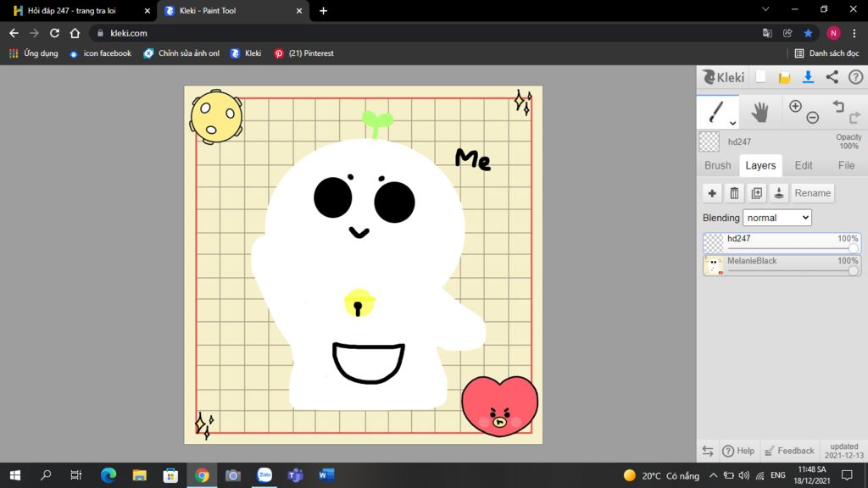The width and height of the screenshot is (868, 488).
Task: Open the tab search chevron
Action: coord(765,9)
